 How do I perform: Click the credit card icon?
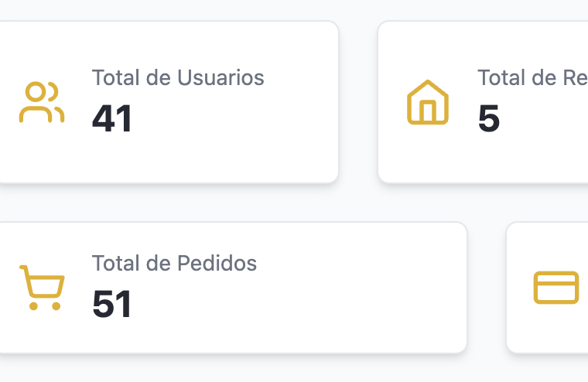(556, 288)
